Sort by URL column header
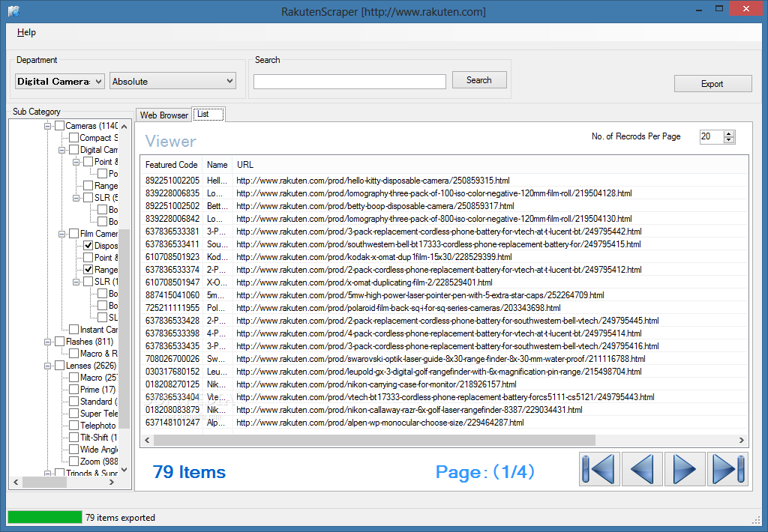Screen dimensions: 768x532 click(490, 165)
